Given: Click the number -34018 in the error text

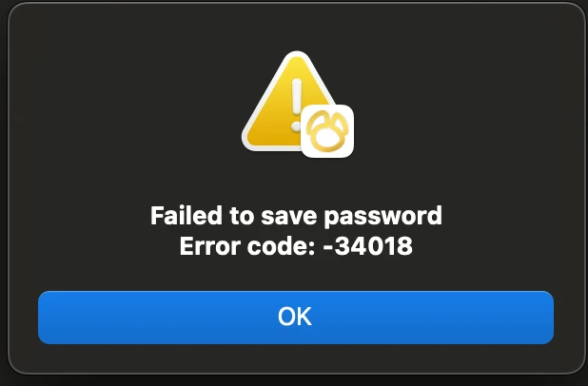Looking at the screenshot, I should point(368,246).
